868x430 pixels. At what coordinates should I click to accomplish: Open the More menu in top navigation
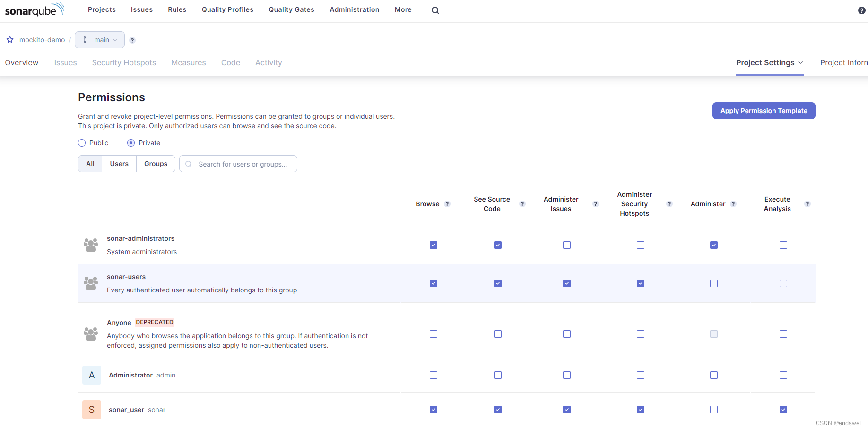point(403,9)
